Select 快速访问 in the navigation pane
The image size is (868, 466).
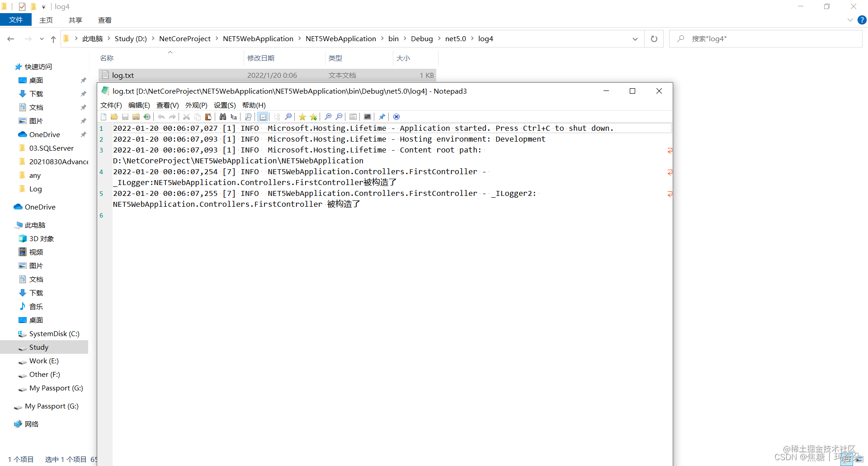click(x=38, y=67)
